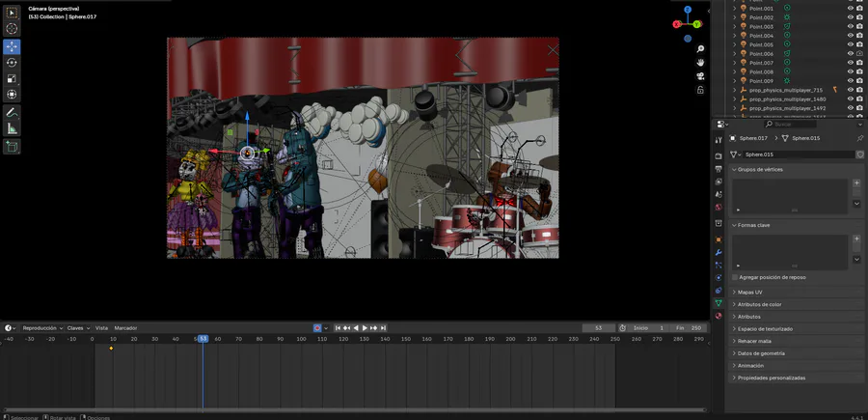The height and width of the screenshot is (420, 868).
Task: Open the Output properties tab
Action: (719, 168)
